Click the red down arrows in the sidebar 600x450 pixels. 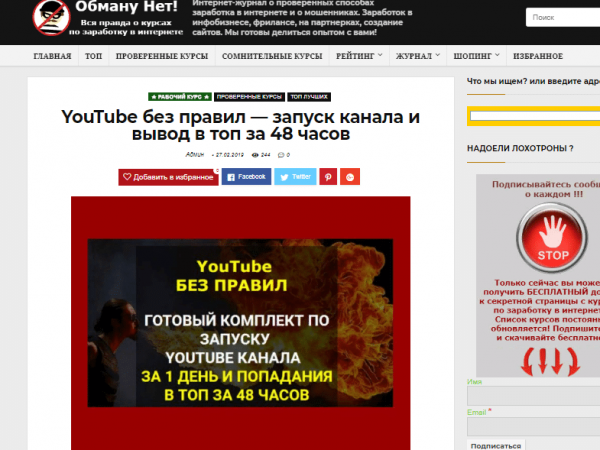click(x=550, y=361)
